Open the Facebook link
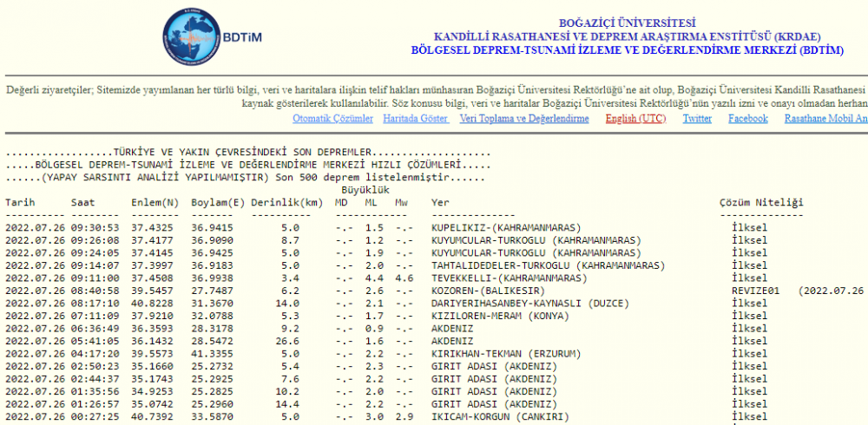 tap(747, 119)
